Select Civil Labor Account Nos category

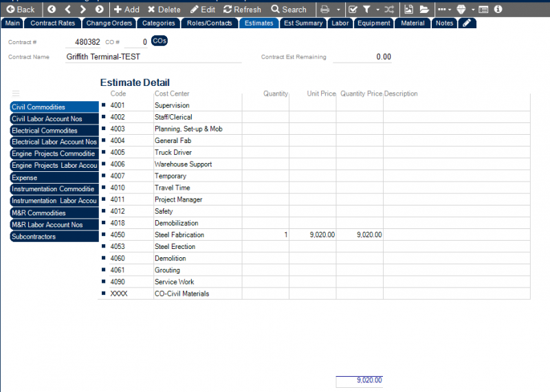pyautogui.click(x=54, y=118)
